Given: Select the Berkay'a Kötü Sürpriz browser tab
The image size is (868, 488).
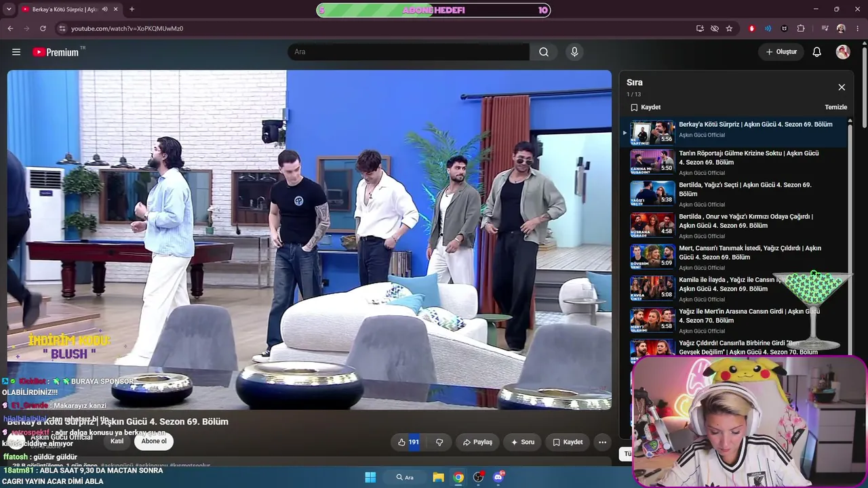Looking at the screenshot, I should click(x=70, y=9).
